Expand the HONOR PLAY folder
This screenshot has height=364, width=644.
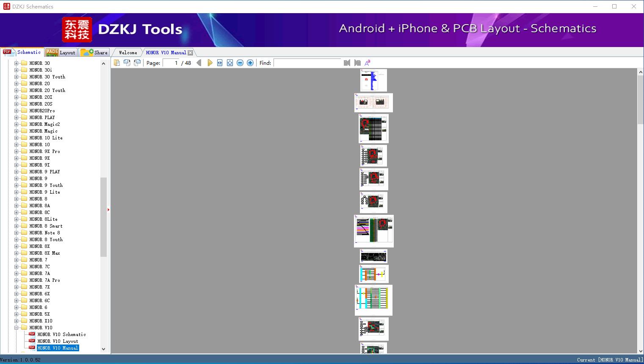coord(17,117)
